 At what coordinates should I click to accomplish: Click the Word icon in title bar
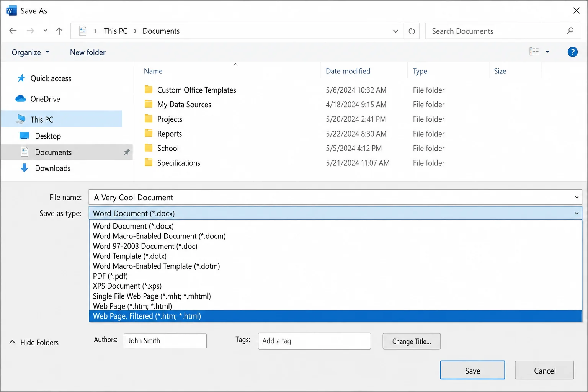11,11
